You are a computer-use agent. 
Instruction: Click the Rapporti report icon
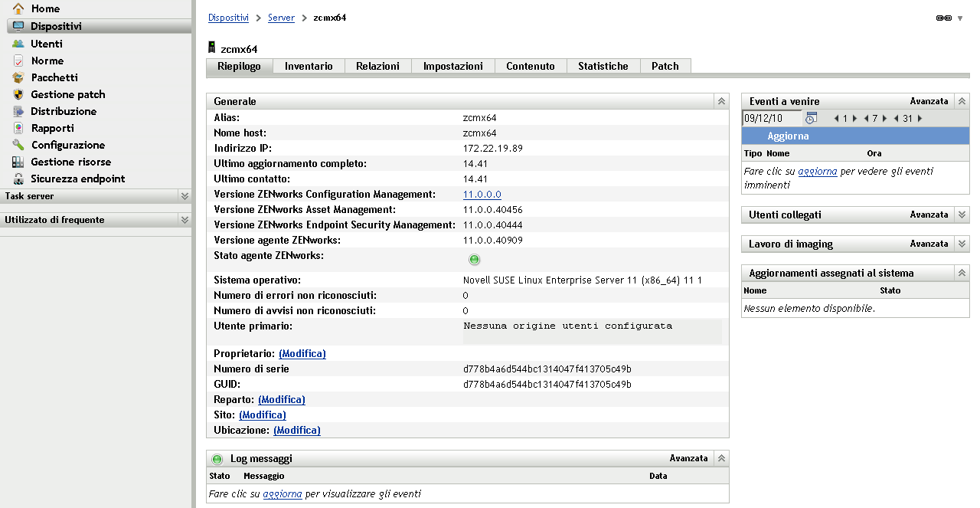tap(18, 128)
